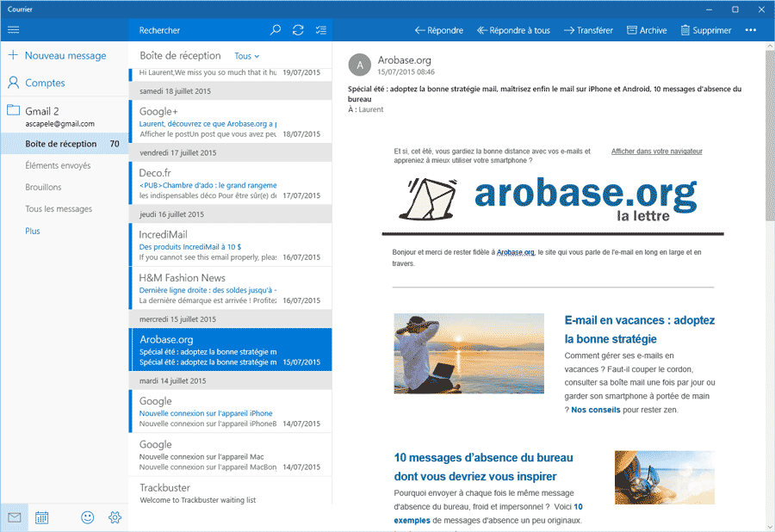775x532 pixels.
Task: Expand the Tous filter dropdown
Action: click(246, 56)
